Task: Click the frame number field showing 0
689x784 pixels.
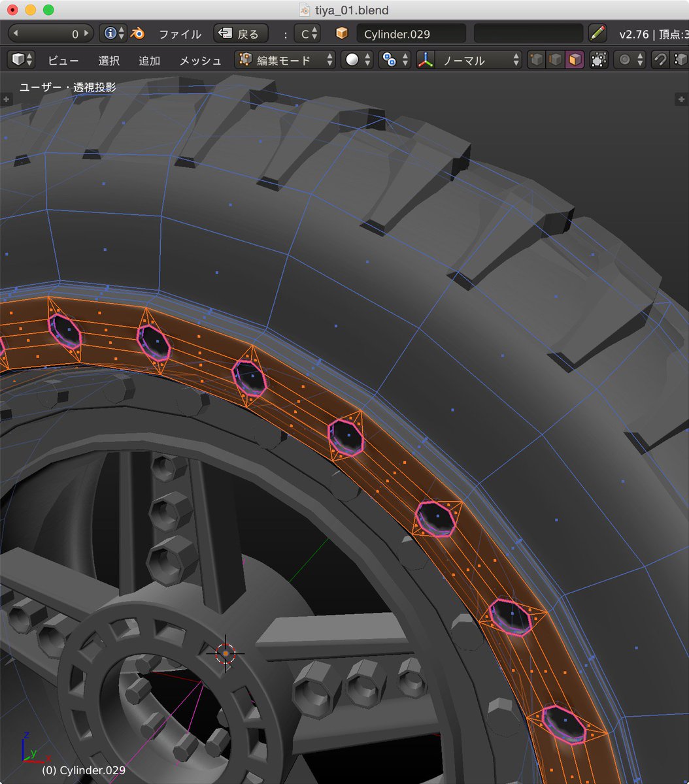Action: click(x=51, y=33)
